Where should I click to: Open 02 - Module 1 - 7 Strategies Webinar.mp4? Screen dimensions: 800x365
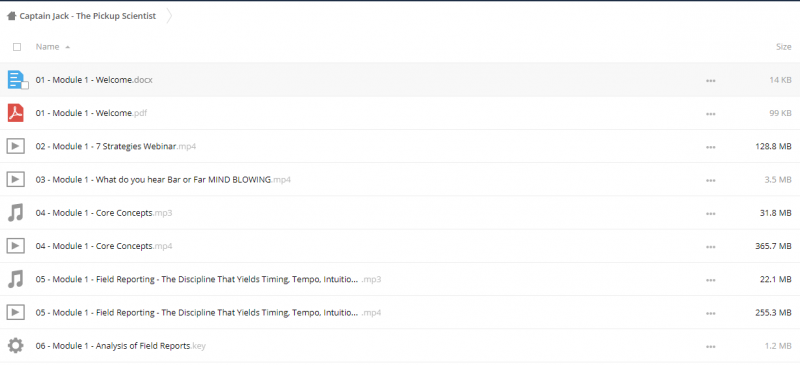pyautogui.click(x=116, y=147)
